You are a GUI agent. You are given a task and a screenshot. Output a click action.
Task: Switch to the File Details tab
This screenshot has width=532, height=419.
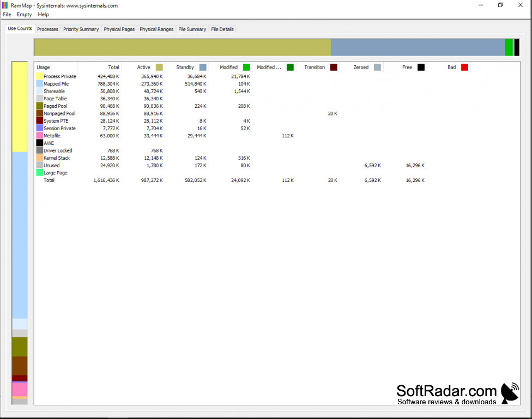(222, 29)
